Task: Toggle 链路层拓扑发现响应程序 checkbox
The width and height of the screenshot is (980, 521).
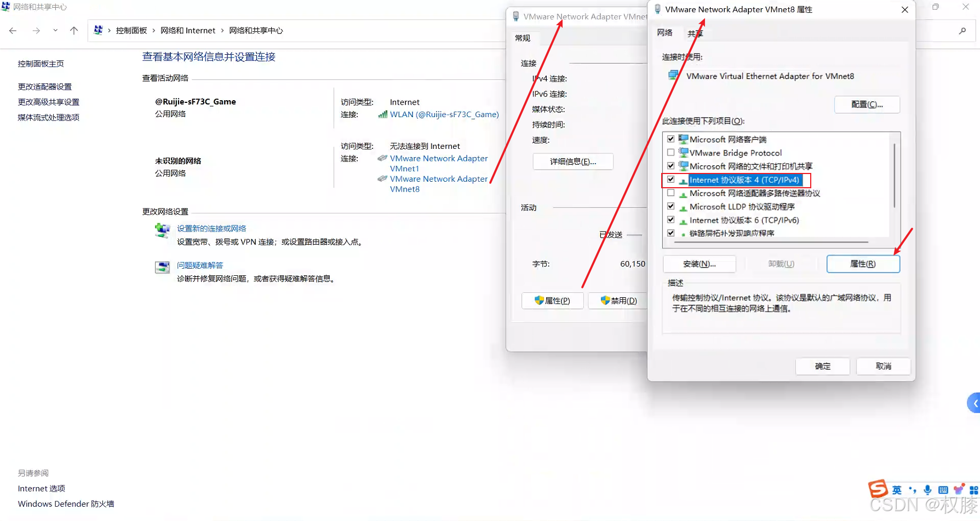Action: (670, 233)
